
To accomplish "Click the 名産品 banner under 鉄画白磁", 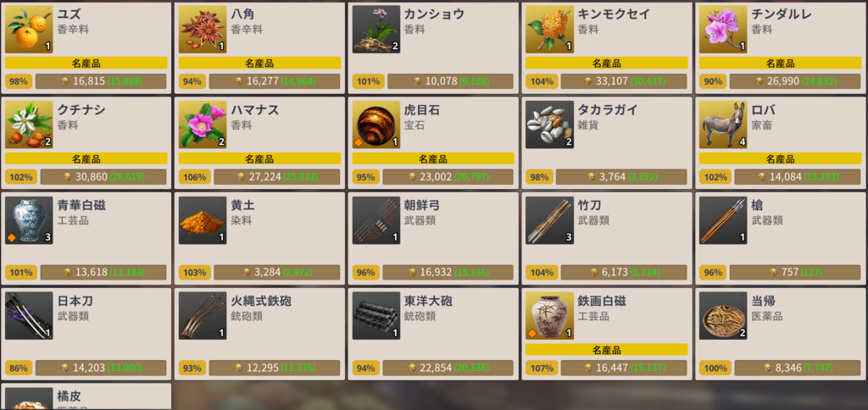I will tap(607, 350).
